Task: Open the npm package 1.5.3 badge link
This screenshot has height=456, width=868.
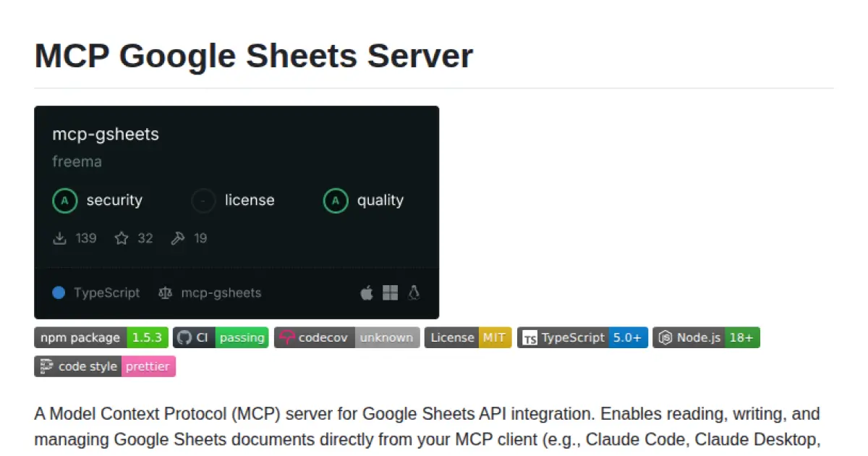Action: pos(101,337)
